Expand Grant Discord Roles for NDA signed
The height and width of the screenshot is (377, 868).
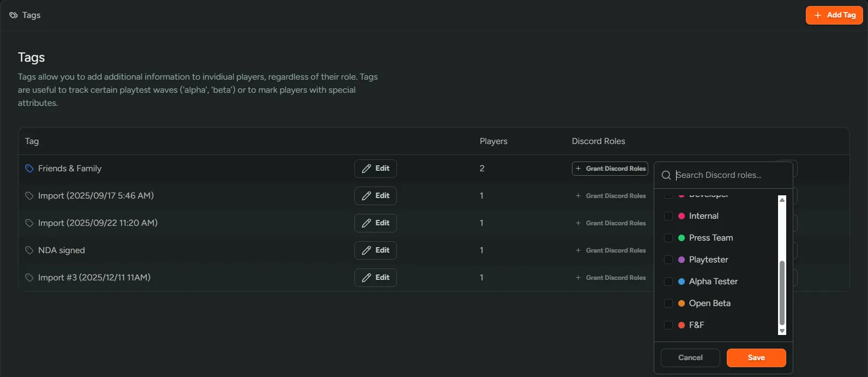click(610, 250)
